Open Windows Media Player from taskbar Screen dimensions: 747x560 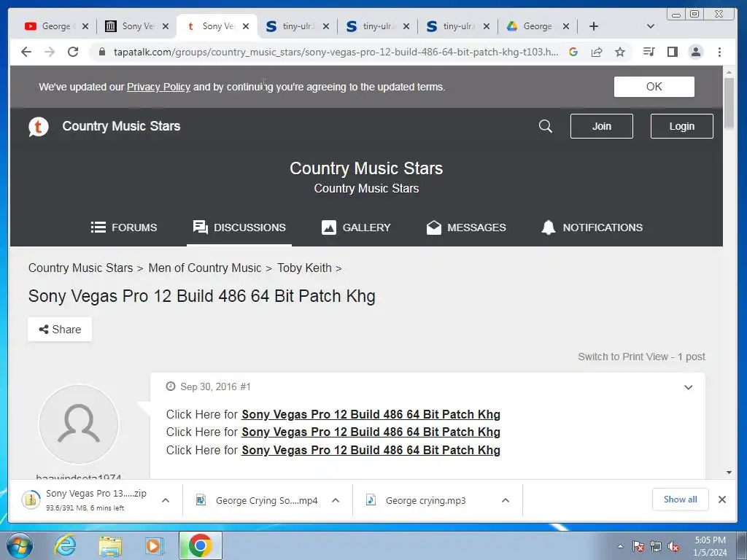pos(154,545)
